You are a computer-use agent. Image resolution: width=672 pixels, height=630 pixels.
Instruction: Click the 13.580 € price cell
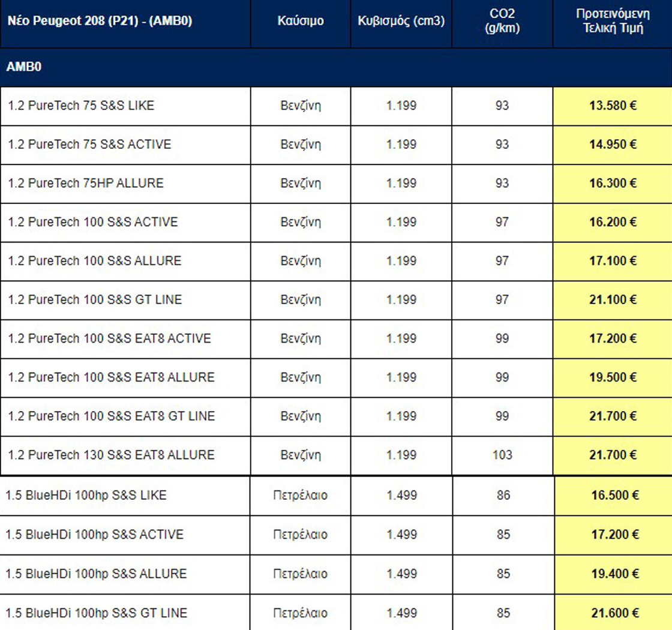tap(613, 106)
